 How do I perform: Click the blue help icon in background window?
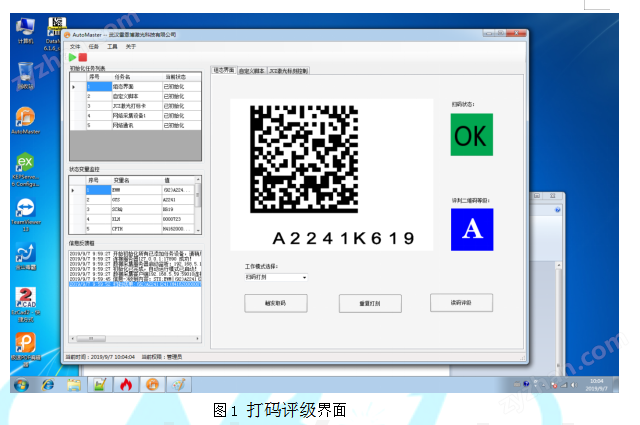[x=558, y=210]
